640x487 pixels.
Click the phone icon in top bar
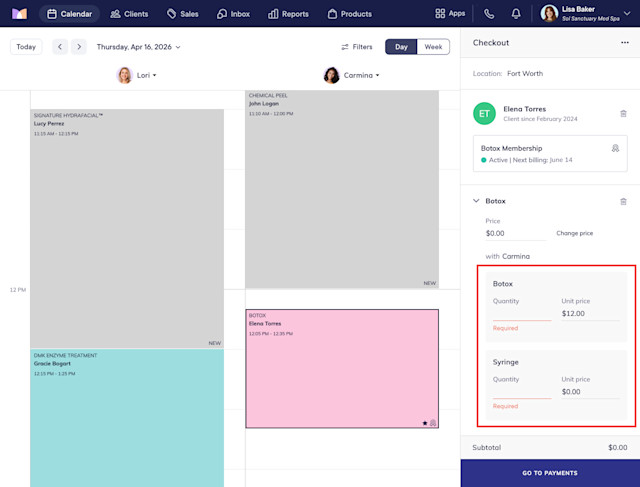point(489,14)
